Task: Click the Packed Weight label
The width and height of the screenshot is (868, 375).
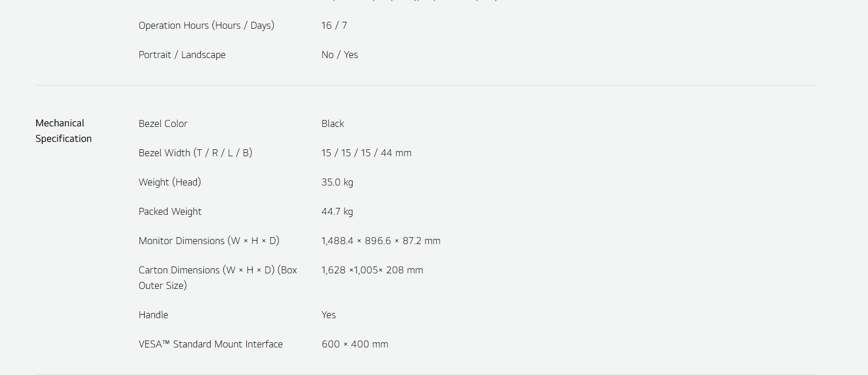Action: 170,212
